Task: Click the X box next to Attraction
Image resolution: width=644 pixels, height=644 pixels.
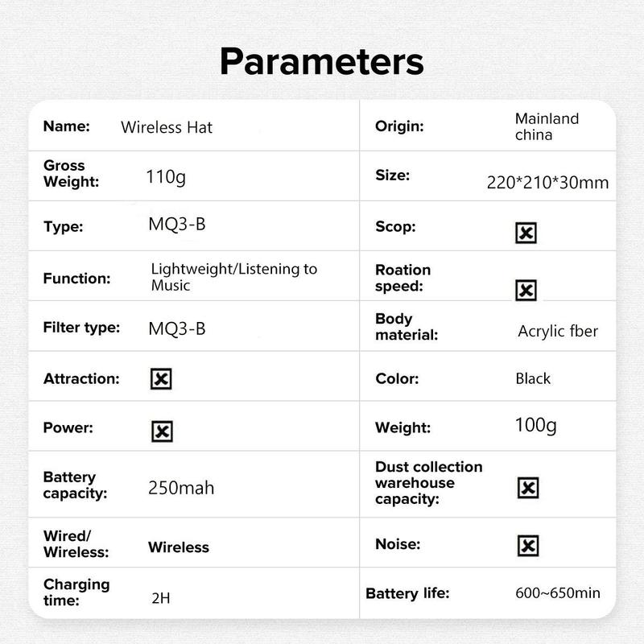Action: click(x=161, y=378)
